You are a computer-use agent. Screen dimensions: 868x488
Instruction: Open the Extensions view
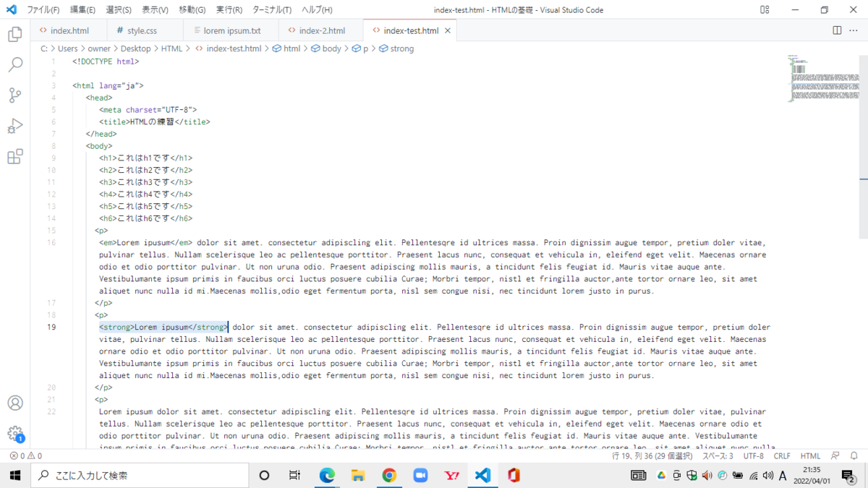point(14,157)
